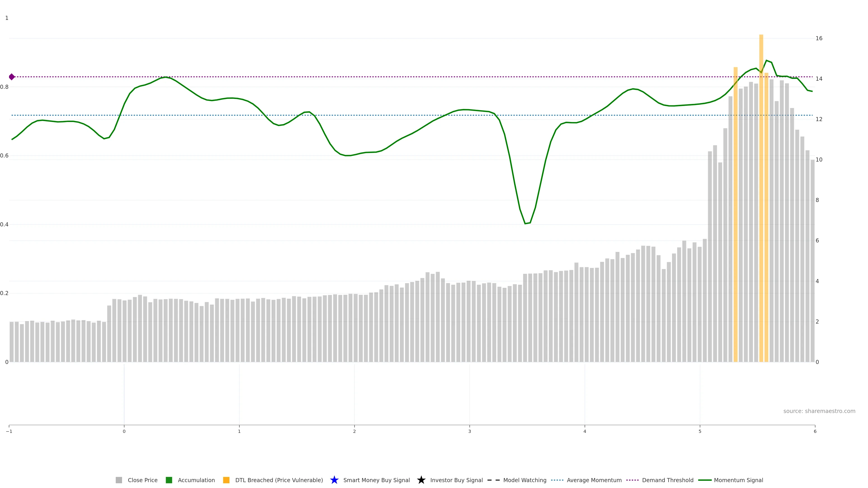Click the grey Close Price legend square
This screenshot has height=488, width=868.
[x=119, y=480]
